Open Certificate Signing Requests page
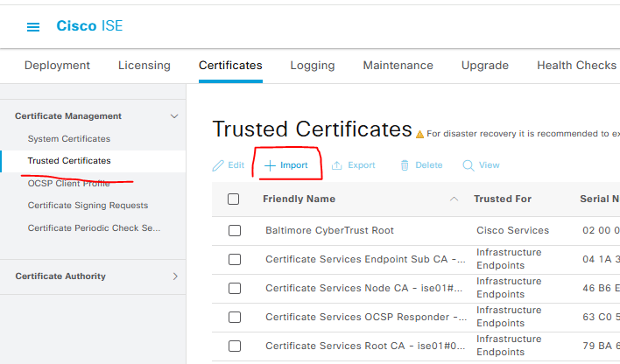 point(88,206)
